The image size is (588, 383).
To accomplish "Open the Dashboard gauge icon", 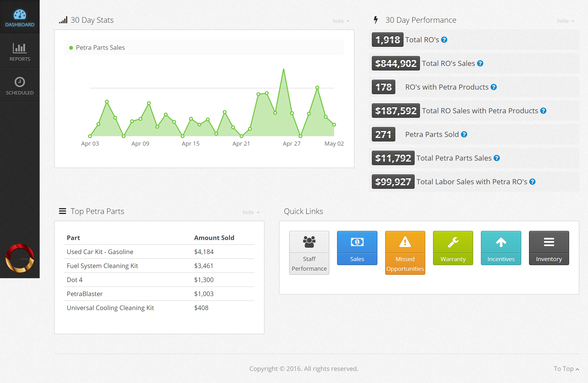I will (20, 15).
